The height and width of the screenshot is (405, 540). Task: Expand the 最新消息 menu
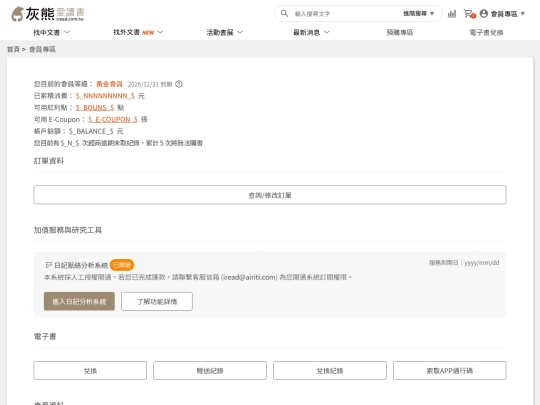pyautogui.click(x=311, y=32)
